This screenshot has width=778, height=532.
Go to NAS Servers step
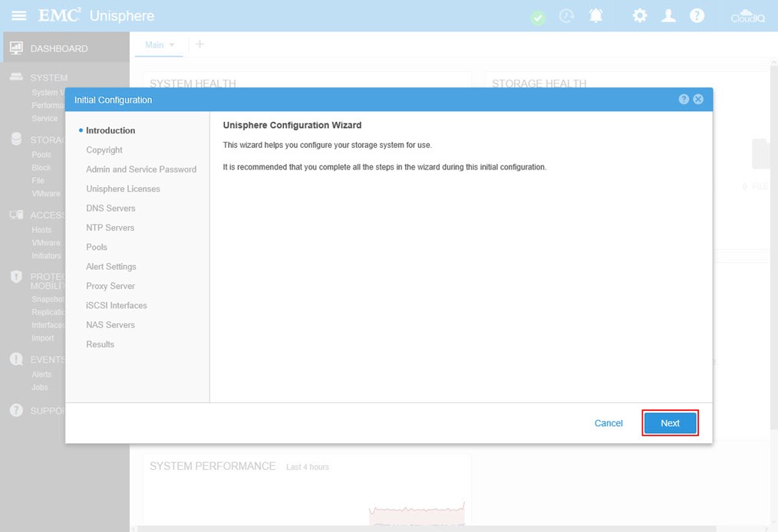pyautogui.click(x=110, y=325)
